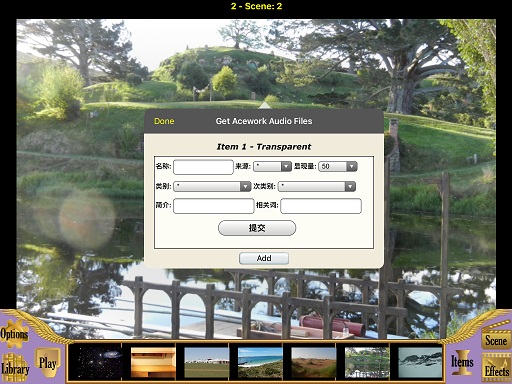Click the 名称 name input field
Image resolution: width=512 pixels, height=384 pixels.
coord(203,167)
